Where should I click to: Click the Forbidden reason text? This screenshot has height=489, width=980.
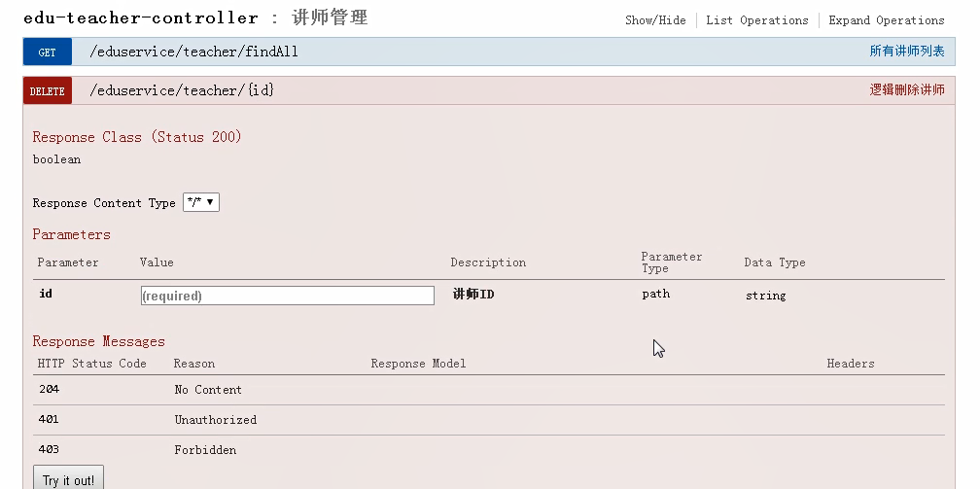click(x=205, y=449)
